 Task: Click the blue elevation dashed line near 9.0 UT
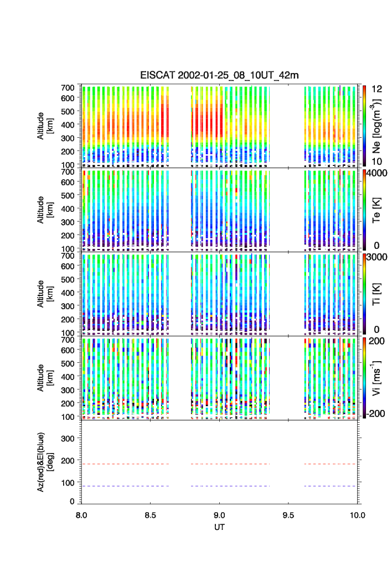coord(219,486)
